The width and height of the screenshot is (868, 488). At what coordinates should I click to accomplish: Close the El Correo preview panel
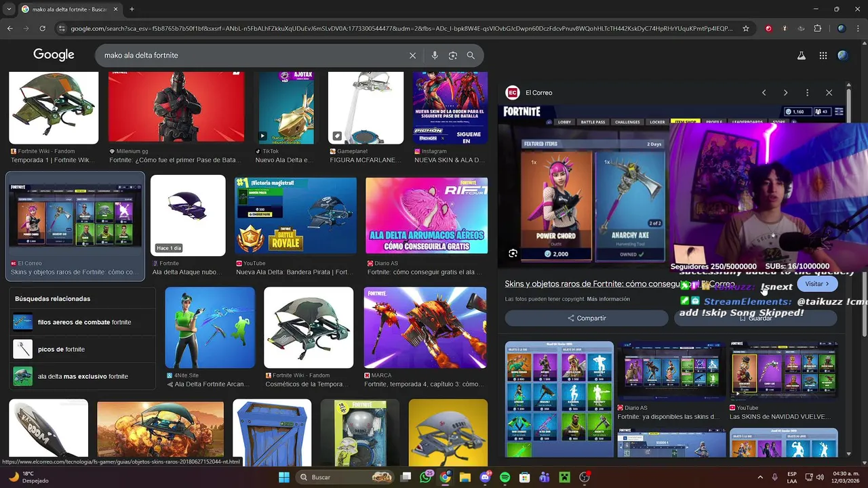point(829,92)
